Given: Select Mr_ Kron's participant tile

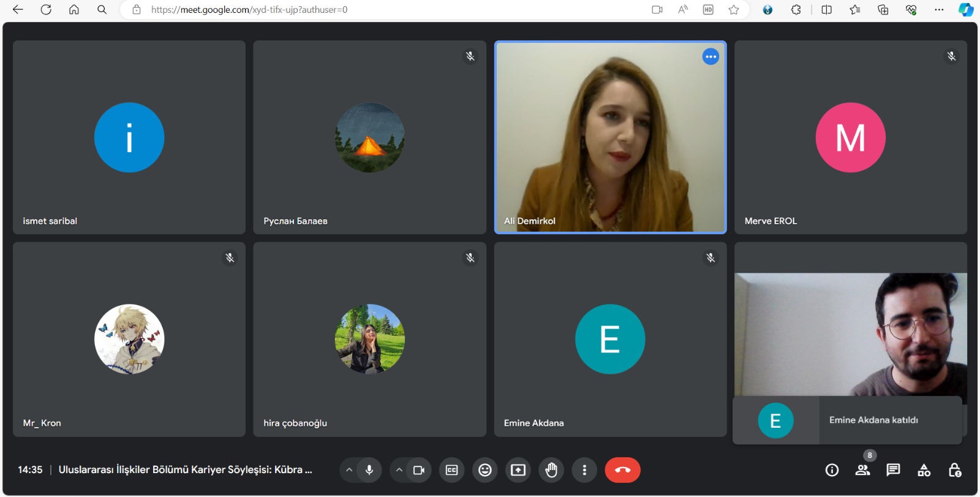Looking at the screenshot, I should 129,340.
